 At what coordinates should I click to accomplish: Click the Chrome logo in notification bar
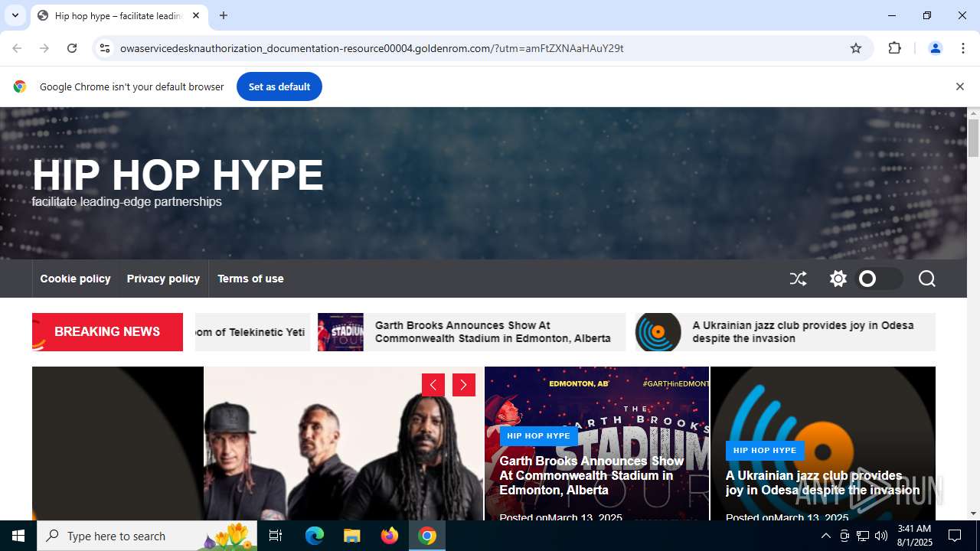click(20, 86)
